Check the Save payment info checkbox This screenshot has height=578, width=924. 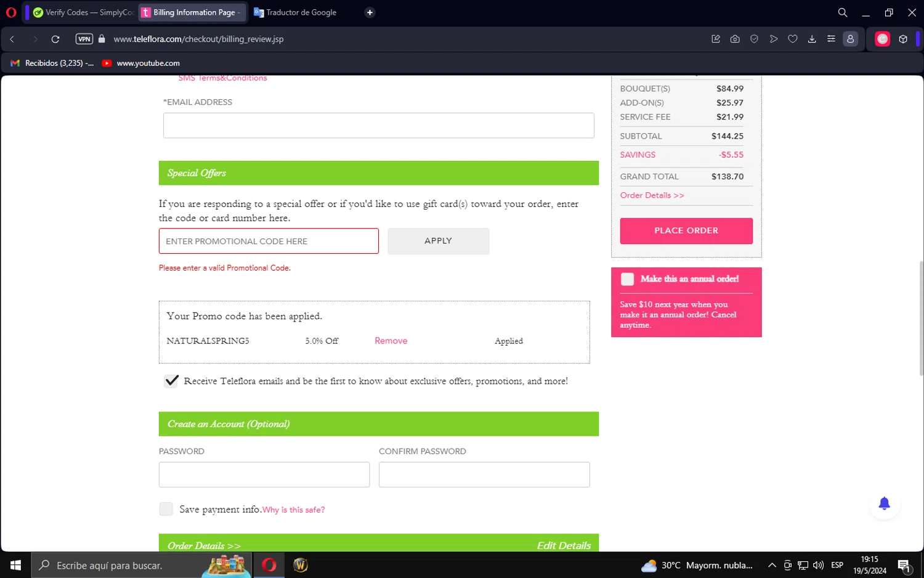coord(166,509)
